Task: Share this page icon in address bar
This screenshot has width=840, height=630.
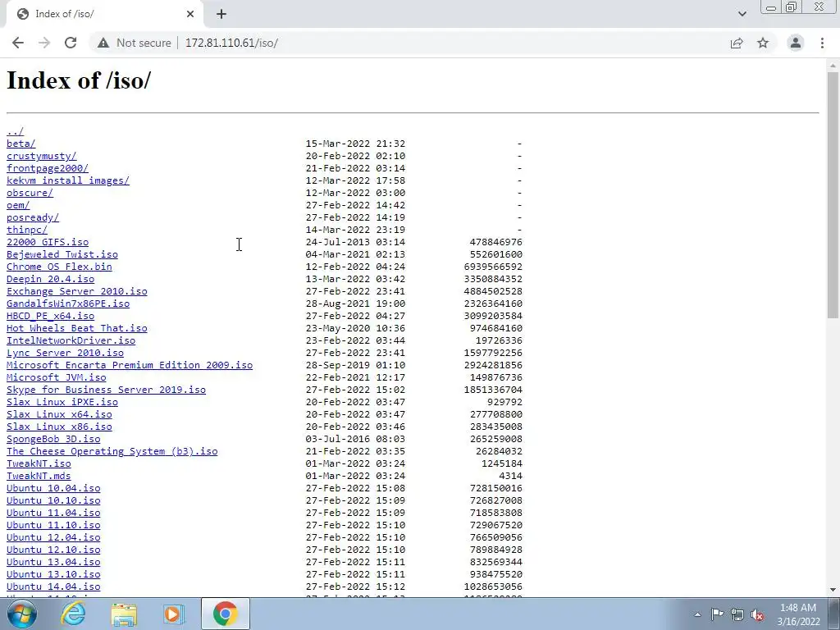Action: (737, 43)
